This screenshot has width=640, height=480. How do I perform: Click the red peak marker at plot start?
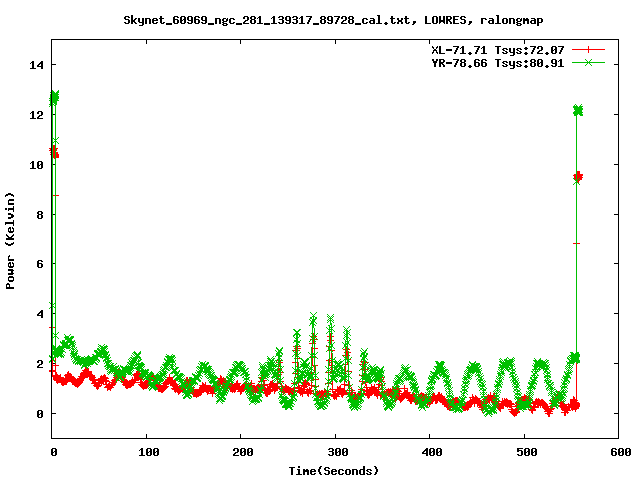coord(54,152)
